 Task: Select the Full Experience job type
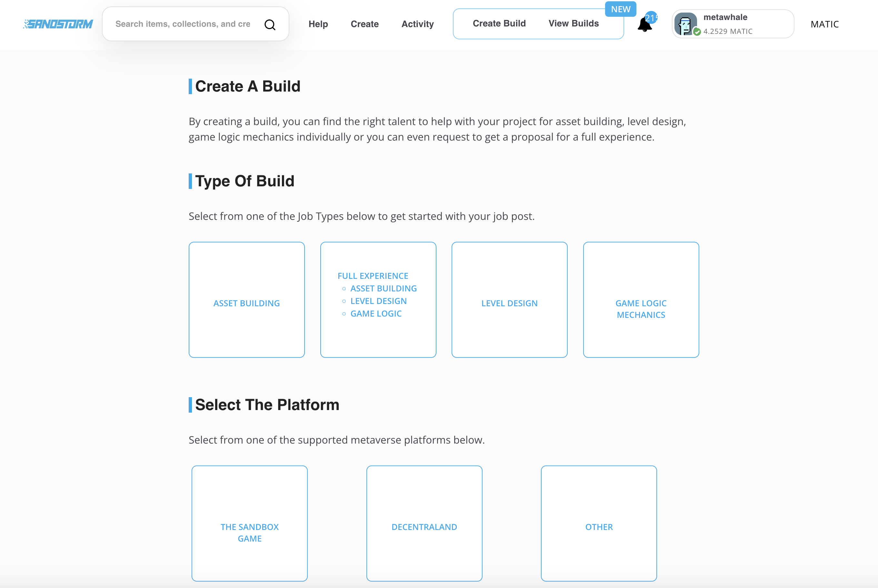coord(378,299)
